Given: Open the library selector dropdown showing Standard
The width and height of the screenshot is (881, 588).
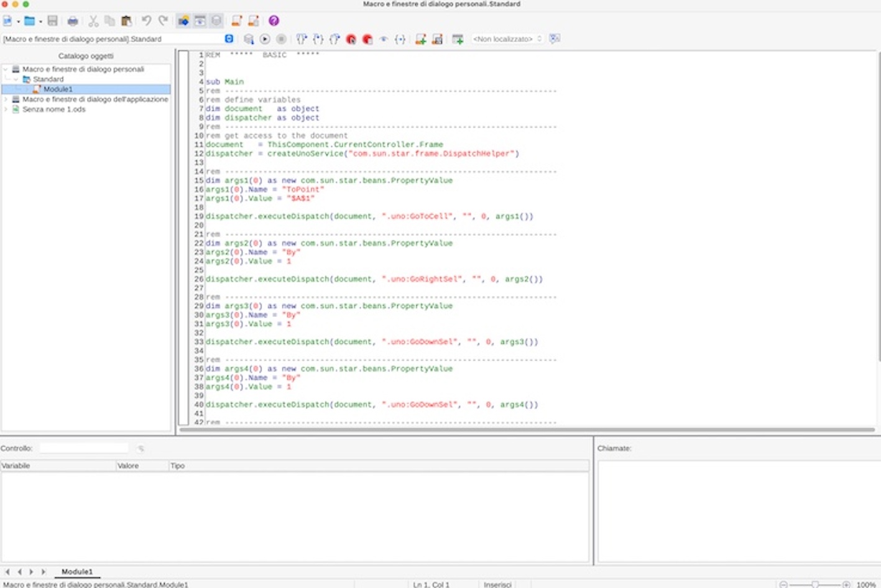Looking at the screenshot, I should 229,39.
